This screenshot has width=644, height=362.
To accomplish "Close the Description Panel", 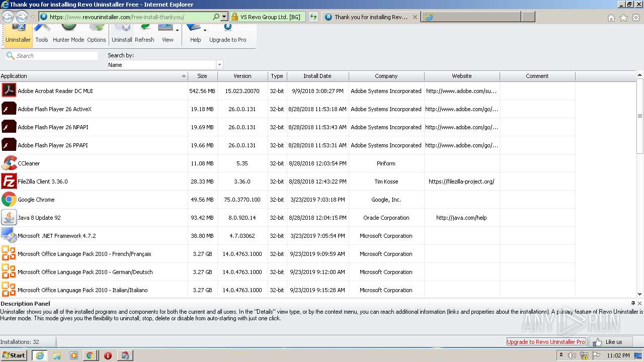I will (x=639, y=303).
